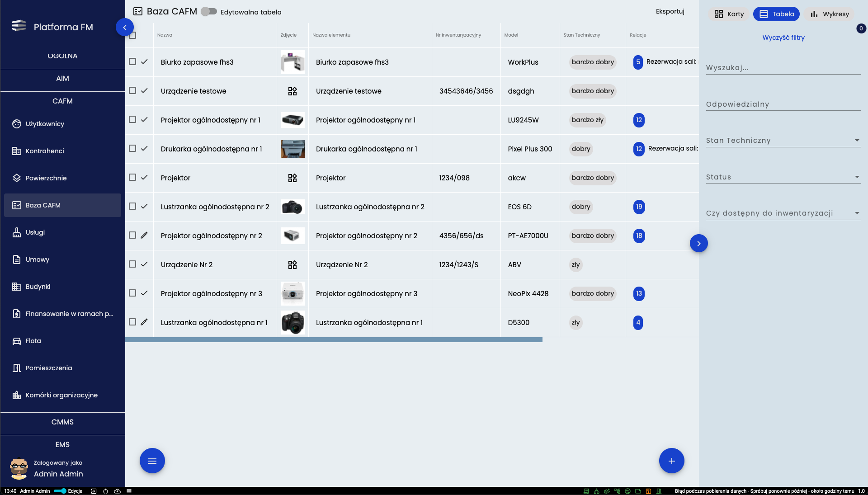The height and width of the screenshot is (495, 868).
Task: Click the Odpowiedzialny filter field
Action: (x=783, y=104)
